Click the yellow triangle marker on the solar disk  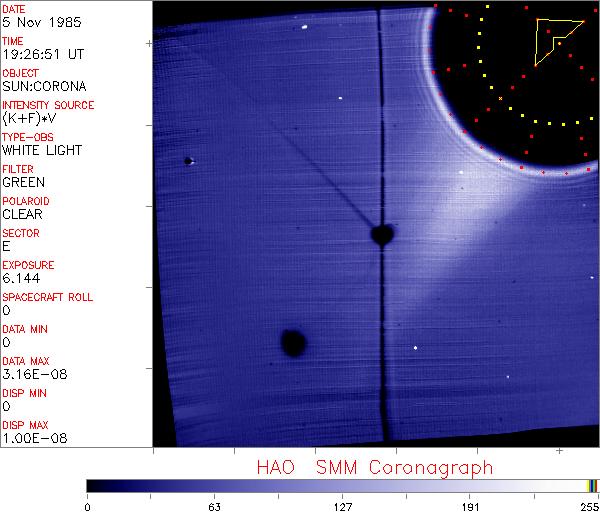point(552,40)
